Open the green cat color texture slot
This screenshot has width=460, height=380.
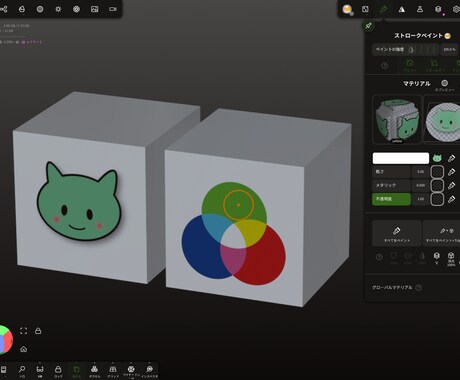(437, 158)
